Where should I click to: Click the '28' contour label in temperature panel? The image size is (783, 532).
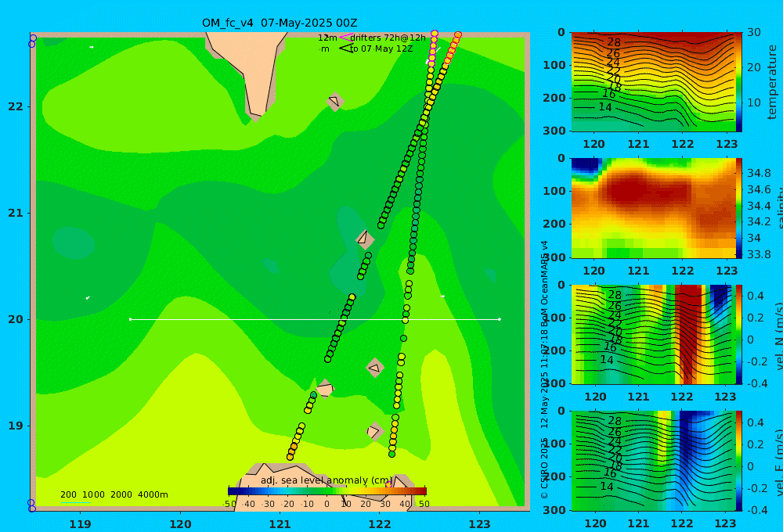614,42
